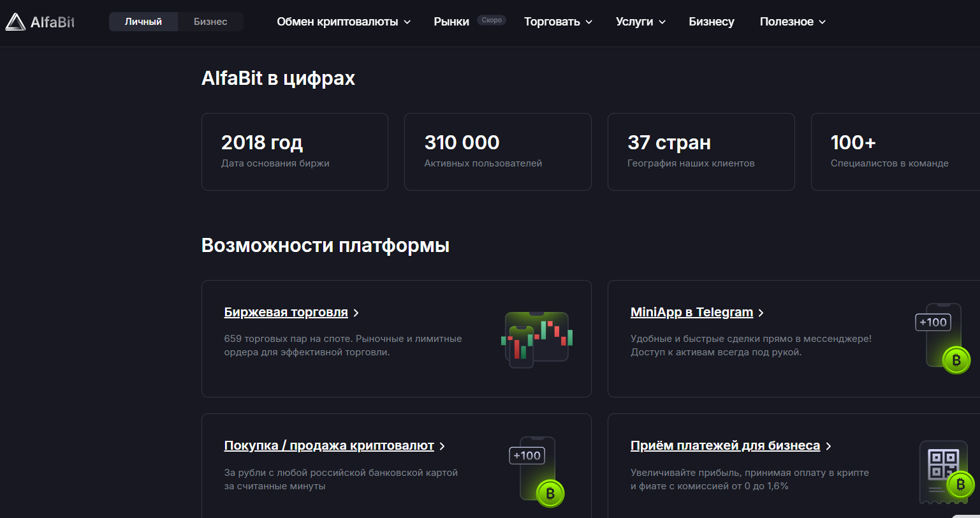Screen dimensions: 980x518
Task: Click the 2018 год stat card
Action: click(x=295, y=152)
